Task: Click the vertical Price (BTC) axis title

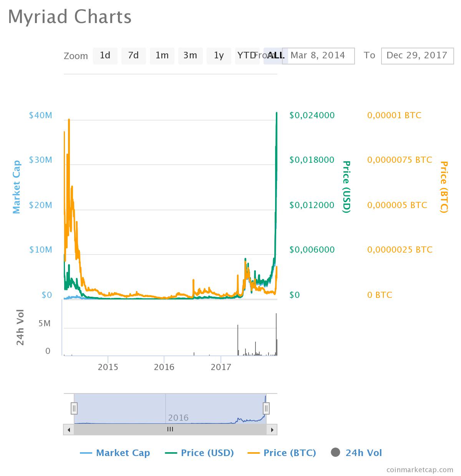Action: point(444,187)
